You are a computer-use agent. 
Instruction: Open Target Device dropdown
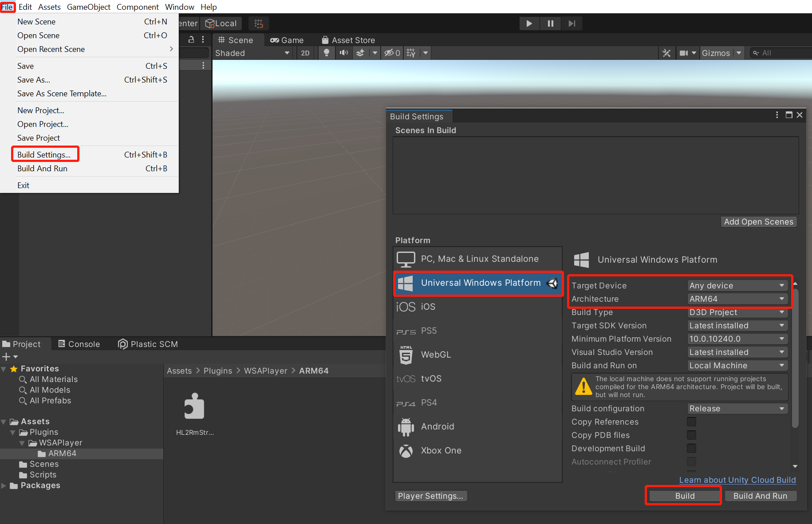tap(737, 286)
